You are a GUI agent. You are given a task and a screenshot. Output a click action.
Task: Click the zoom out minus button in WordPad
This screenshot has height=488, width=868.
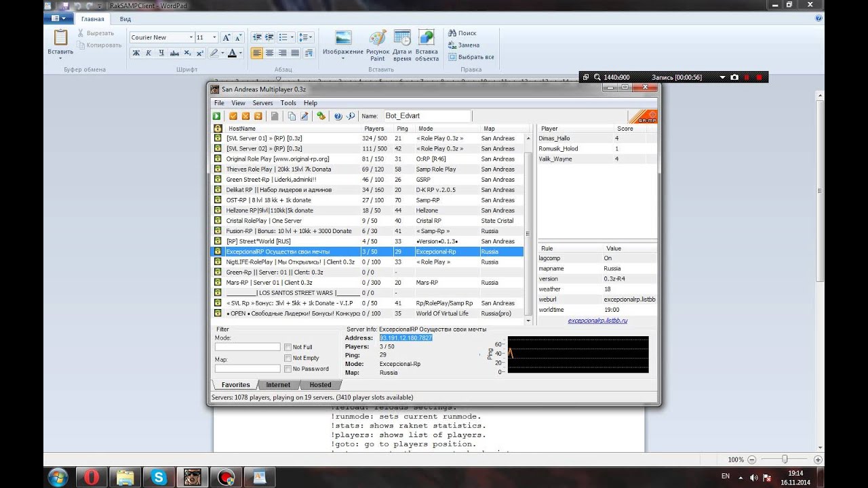click(753, 460)
